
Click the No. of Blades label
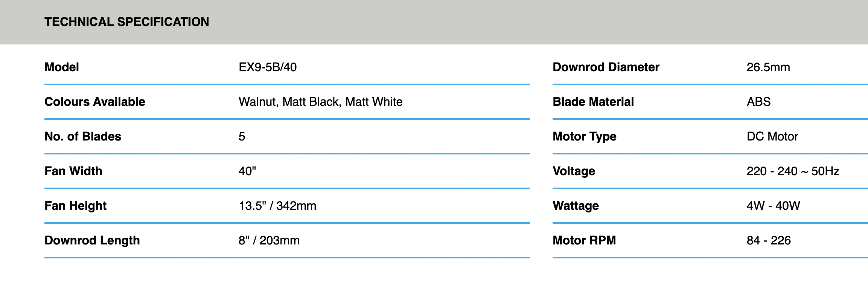click(x=83, y=137)
